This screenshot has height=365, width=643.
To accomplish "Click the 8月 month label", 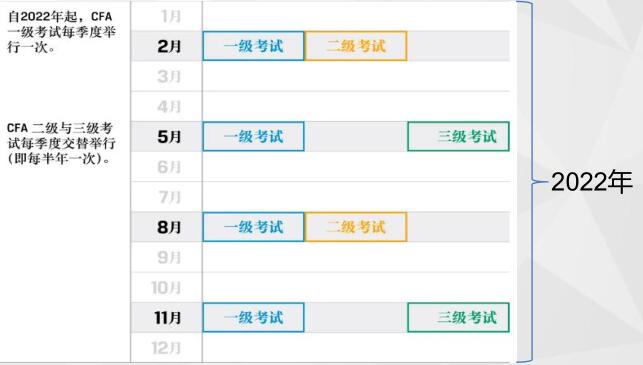I will pyautogui.click(x=169, y=227).
